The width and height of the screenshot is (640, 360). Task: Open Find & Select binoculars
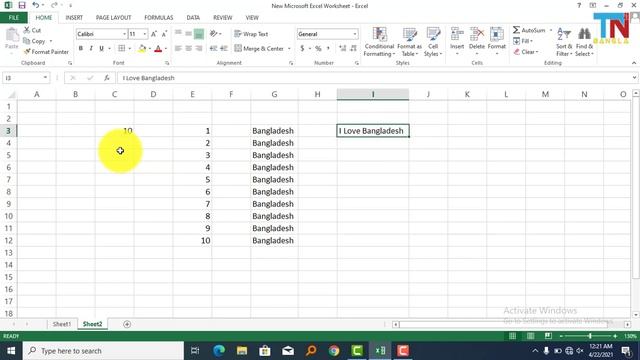point(584,42)
